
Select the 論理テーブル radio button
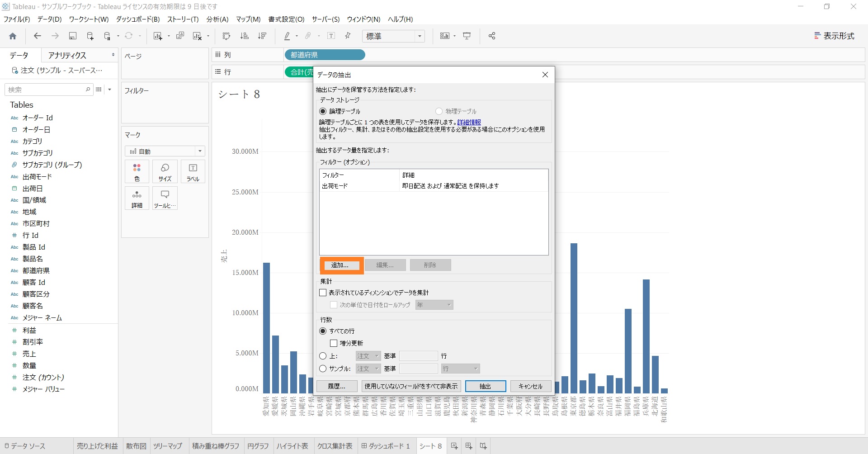click(323, 111)
